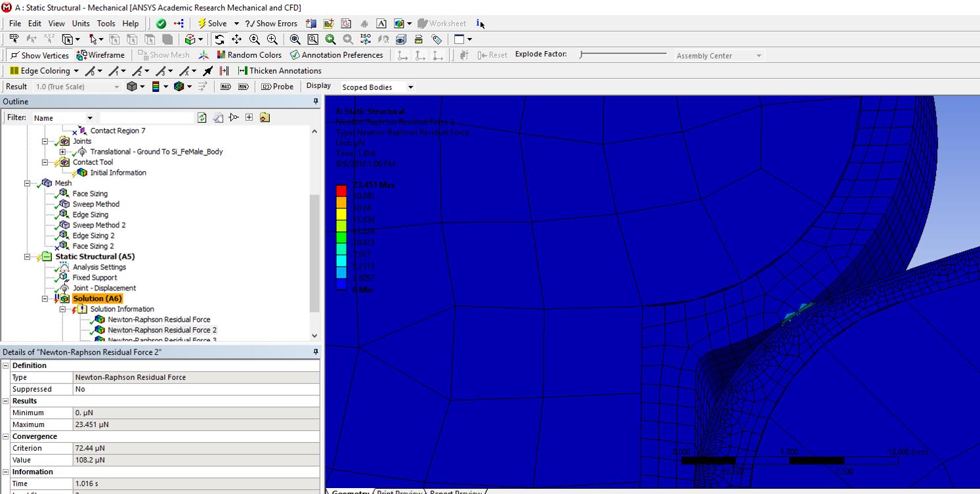The height and width of the screenshot is (494, 980).
Task: Click the Refresh filter icon in Outline
Action: tap(202, 118)
